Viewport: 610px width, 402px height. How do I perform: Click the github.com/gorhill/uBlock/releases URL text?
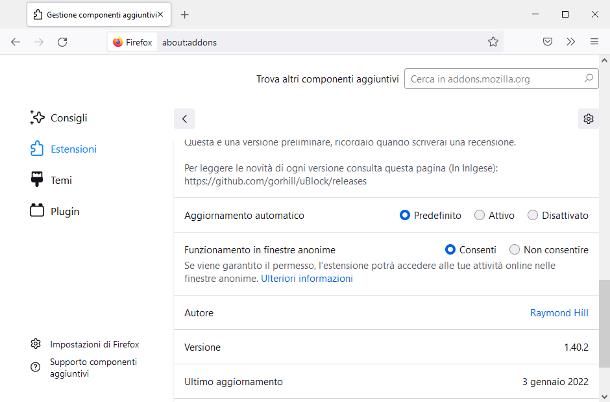click(275, 181)
